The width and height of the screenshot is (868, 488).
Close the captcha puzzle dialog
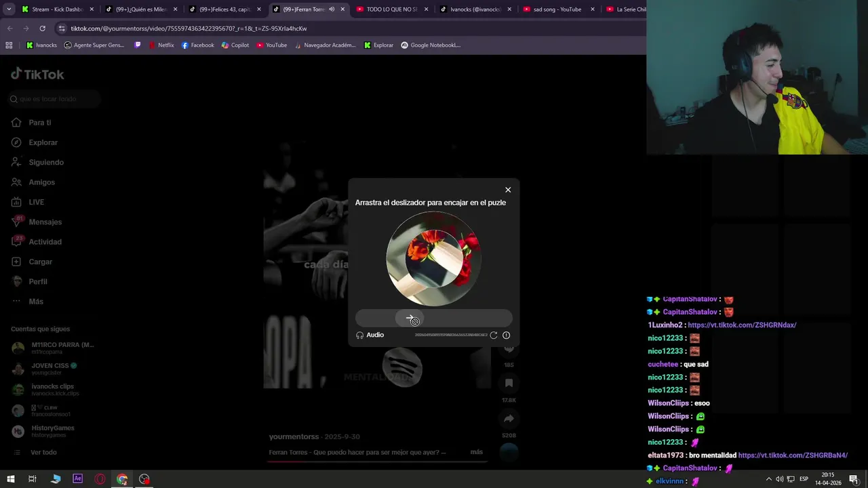pyautogui.click(x=508, y=190)
